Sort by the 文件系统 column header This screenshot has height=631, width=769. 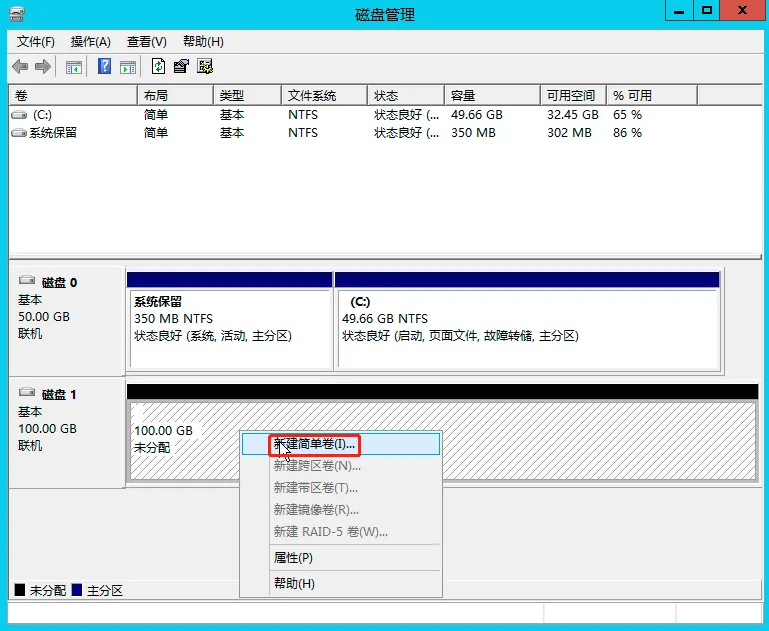312,96
